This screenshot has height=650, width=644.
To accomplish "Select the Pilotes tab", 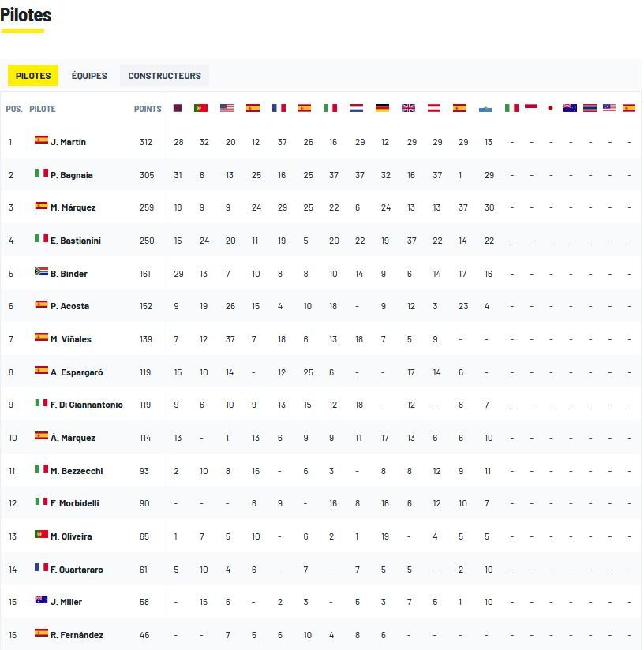I will pos(33,76).
